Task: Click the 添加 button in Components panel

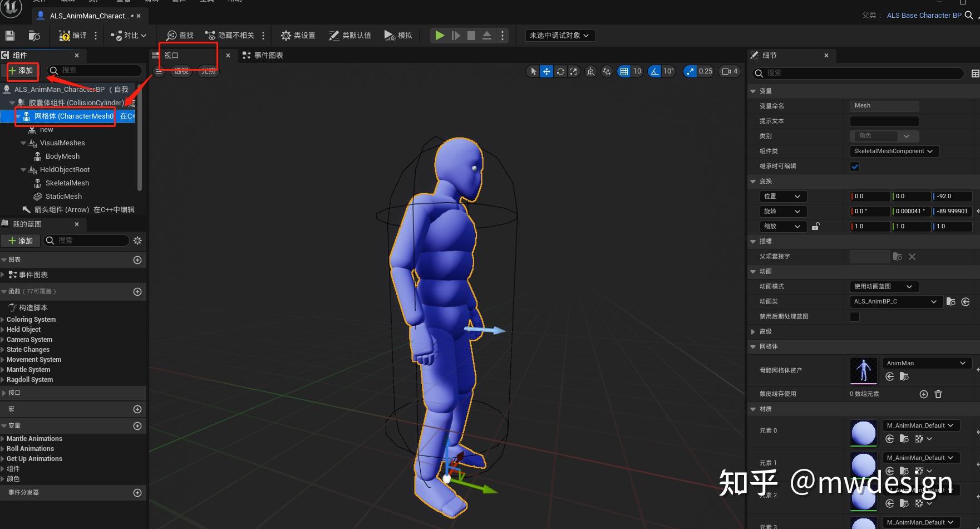Action: [21, 71]
